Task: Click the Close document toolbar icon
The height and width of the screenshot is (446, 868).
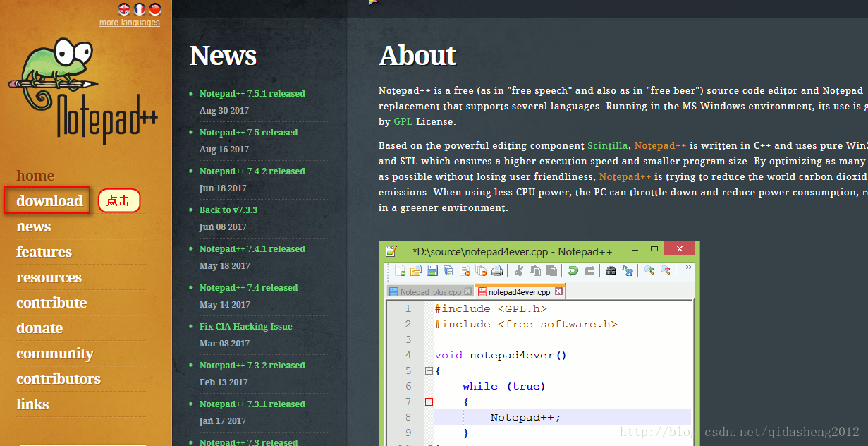Action: (465, 270)
